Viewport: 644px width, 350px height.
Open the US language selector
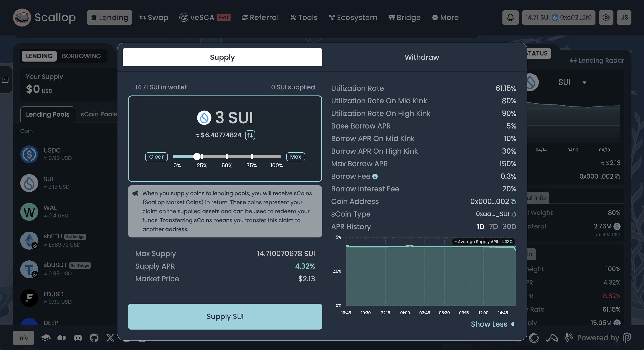click(624, 18)
